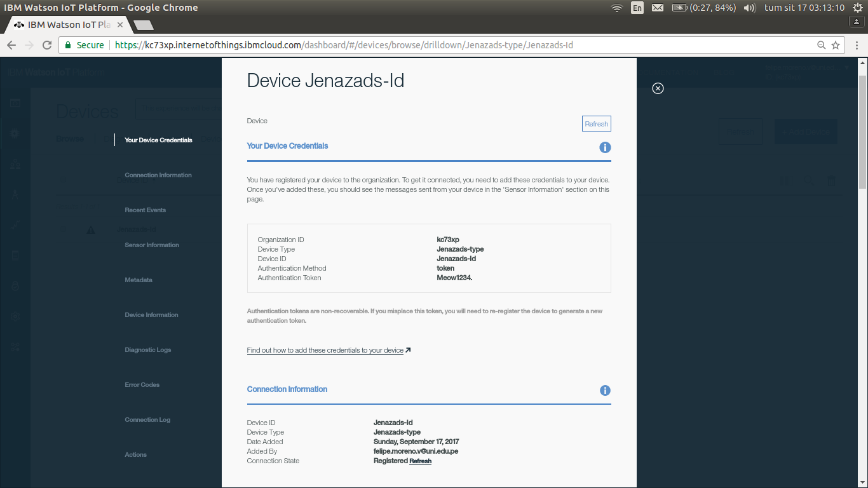Open the battery status indicator
This screenshot has width=868, height=488.
[703, 8]
